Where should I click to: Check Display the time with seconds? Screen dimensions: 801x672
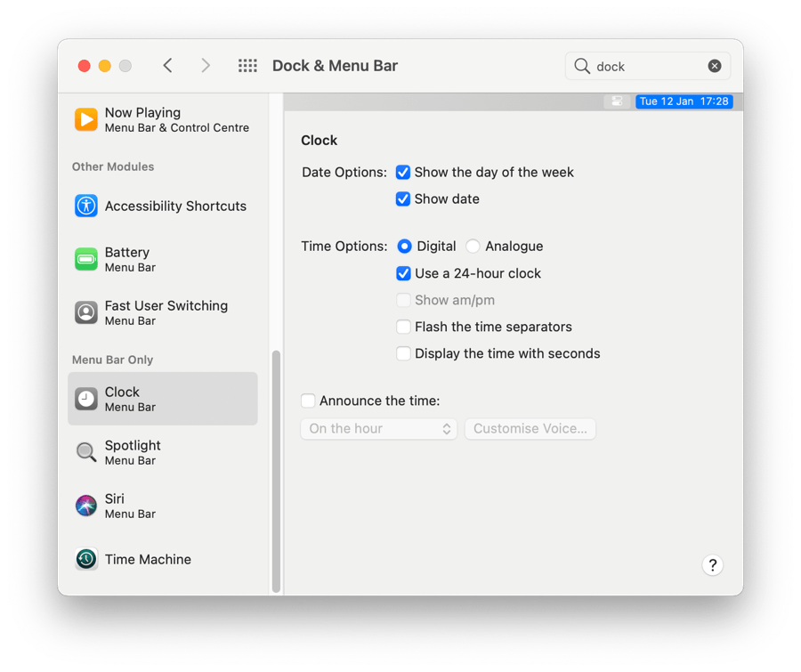point(403,353)
